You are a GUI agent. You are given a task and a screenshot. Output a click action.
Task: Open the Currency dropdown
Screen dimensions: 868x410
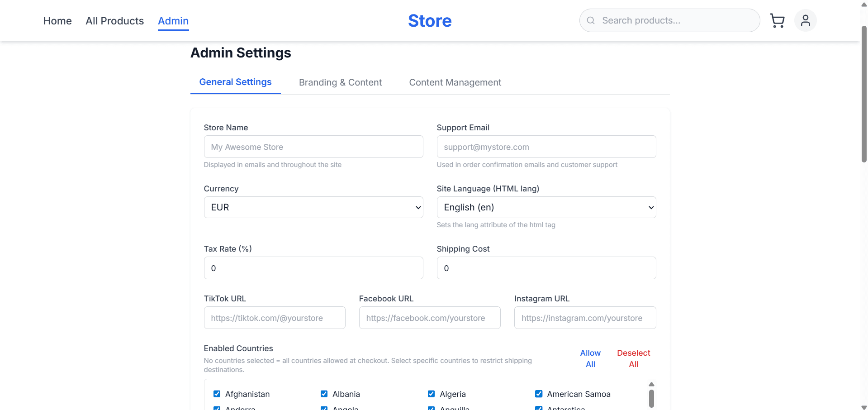click(x=313, y=207)
